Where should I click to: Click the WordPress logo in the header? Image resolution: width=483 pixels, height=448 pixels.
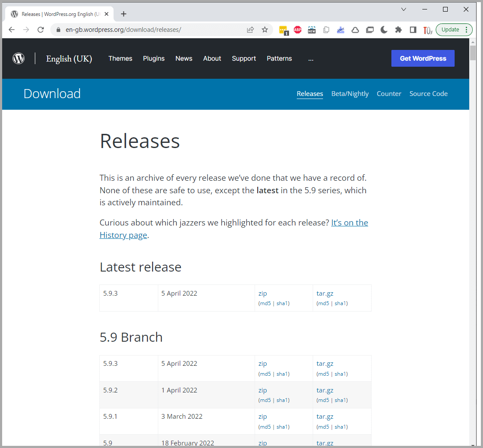click(18, 59)
